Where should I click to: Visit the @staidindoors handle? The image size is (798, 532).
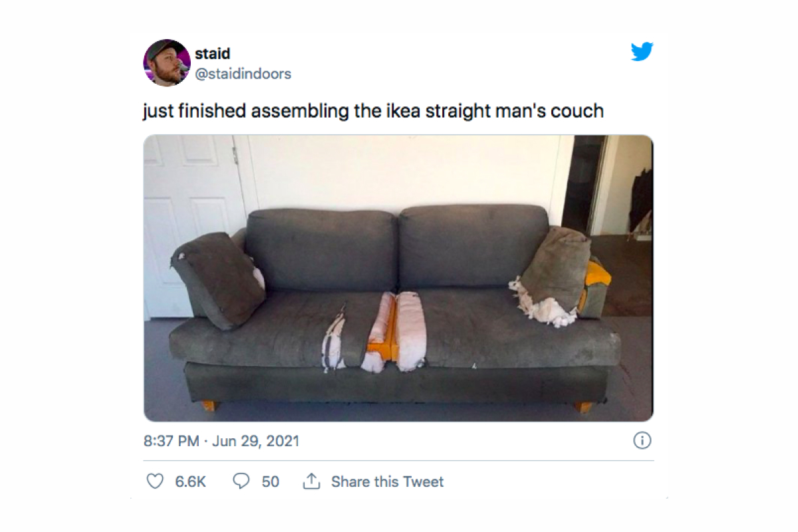(x=243, y=74)
